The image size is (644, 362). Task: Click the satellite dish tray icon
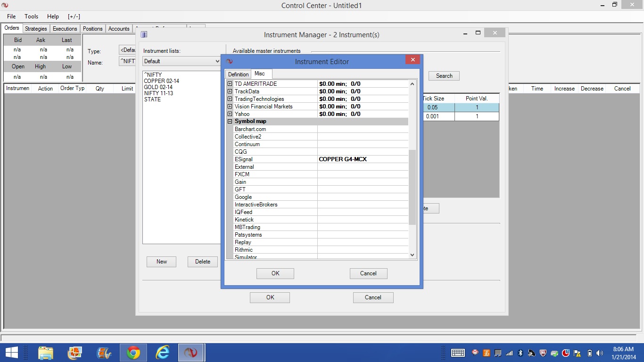[x=532, y=353]
